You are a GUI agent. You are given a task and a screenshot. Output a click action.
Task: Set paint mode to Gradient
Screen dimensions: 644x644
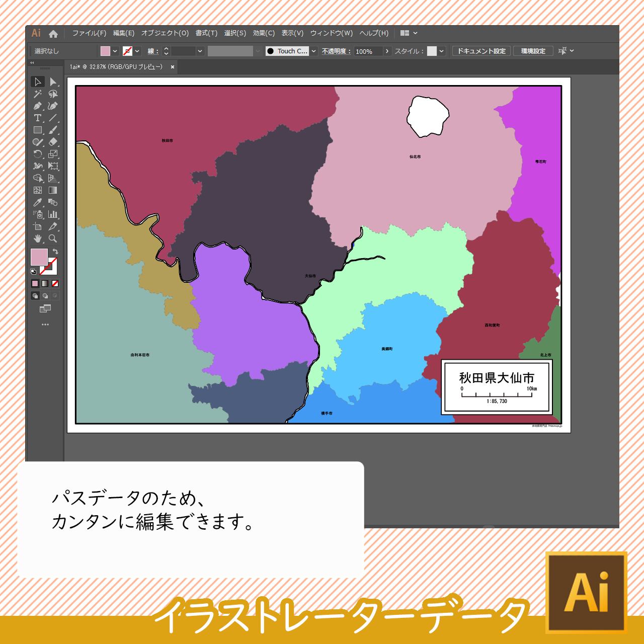pos(45,283)
